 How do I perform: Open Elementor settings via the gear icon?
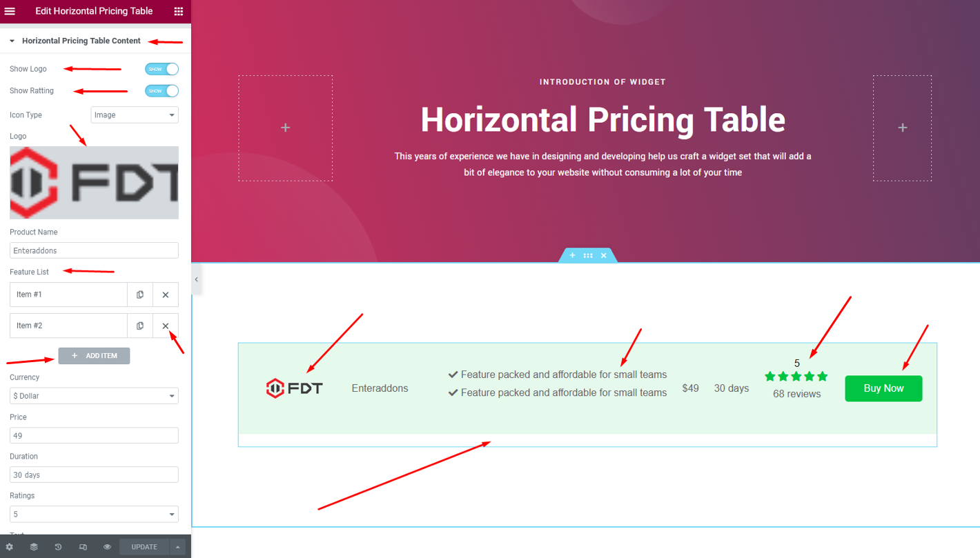click(9, 546)
